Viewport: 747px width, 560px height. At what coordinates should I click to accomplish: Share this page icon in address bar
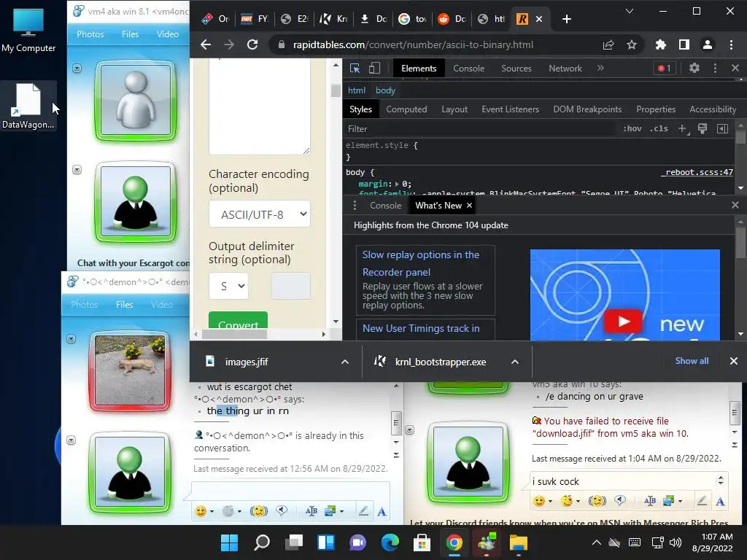pos(608,44)
